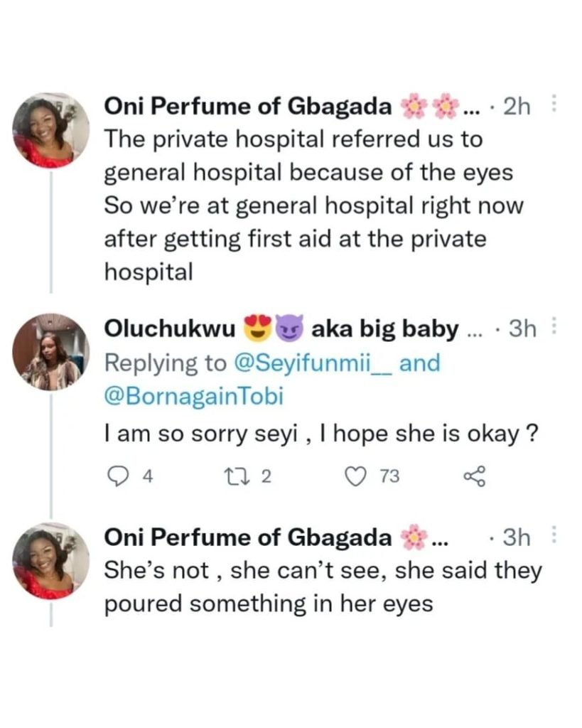This screenshot has height=728, width=582.
Task: Open Oni Perfume avatar on bottom tweet
Action: (x=50, y=561)
